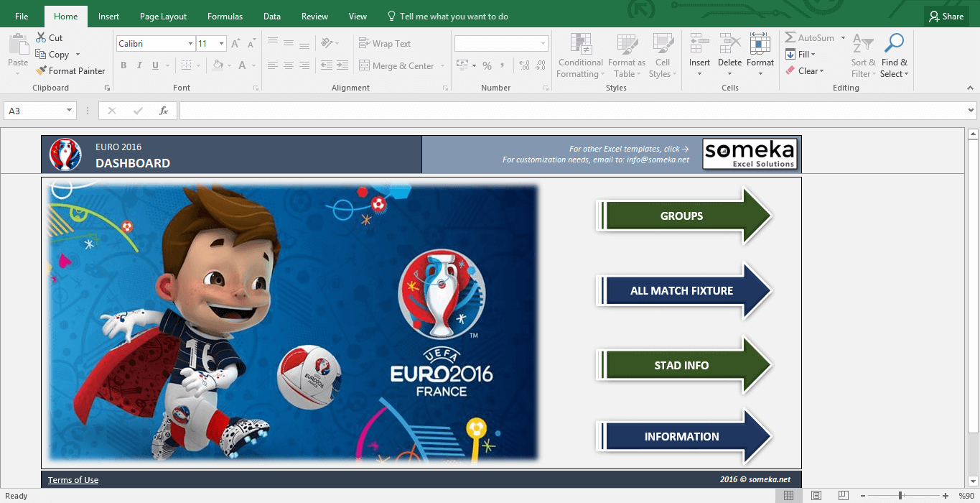Image resolution: width=980 pixels, height=503 pixels.
Task: Apply Percent Style number format
Action: [x=487, y=65]
